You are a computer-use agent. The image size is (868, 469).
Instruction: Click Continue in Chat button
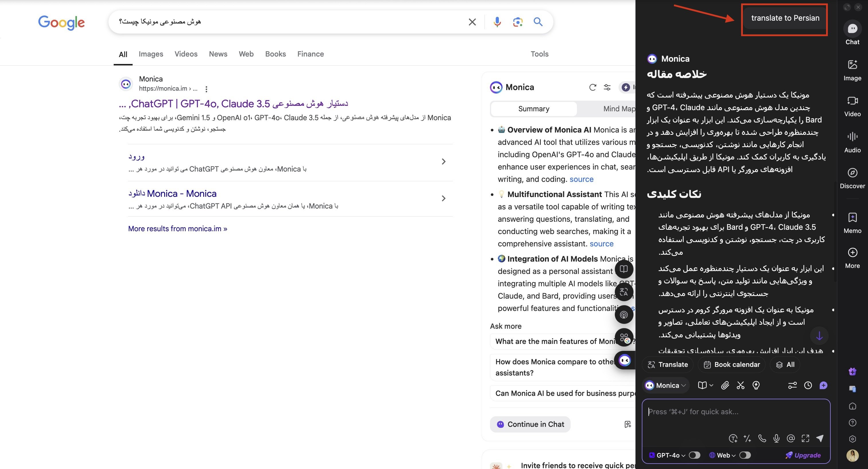coord(530,424)
